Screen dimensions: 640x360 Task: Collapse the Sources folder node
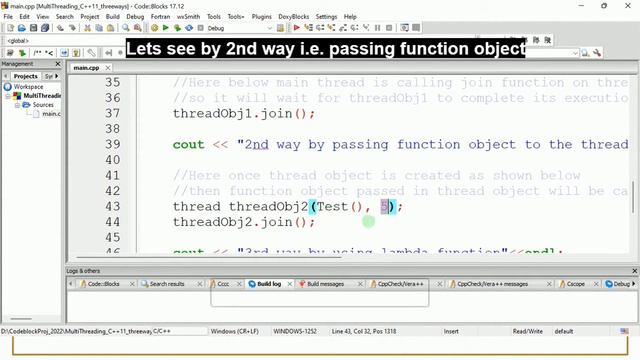(17, 105)
